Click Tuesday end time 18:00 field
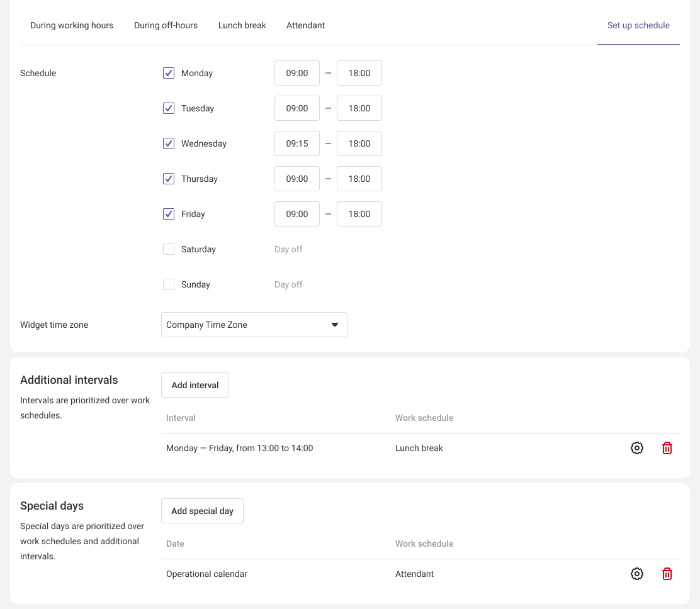The width and height of the screenshot is (700, 609). 359,108
